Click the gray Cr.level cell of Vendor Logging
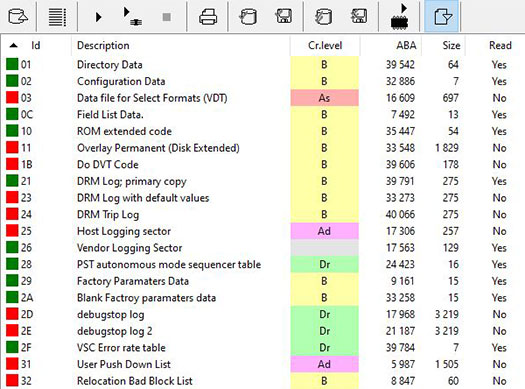Viewport: 525px width, 389px height. (x=324, y=248)
